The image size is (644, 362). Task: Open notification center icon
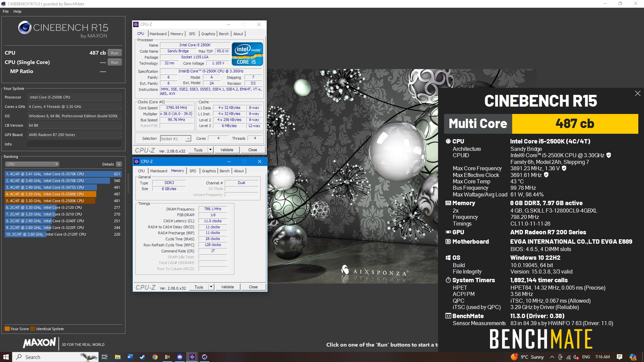(x=620, y=357)
